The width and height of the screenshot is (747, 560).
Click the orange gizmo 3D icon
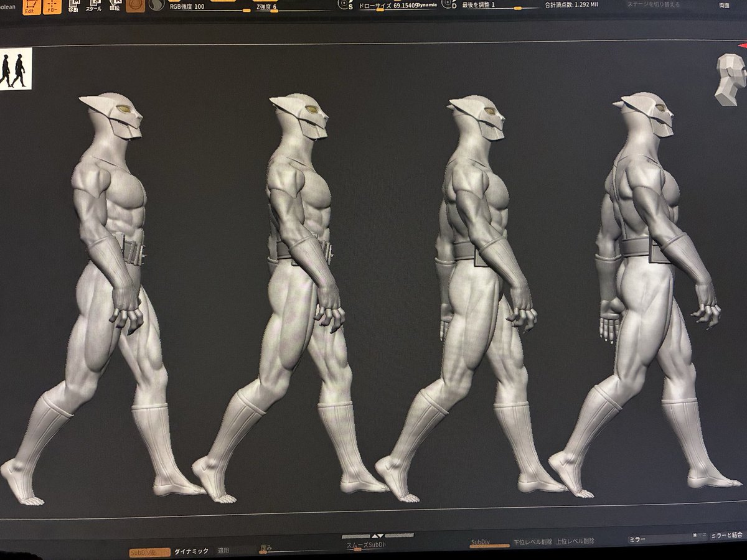134,6
